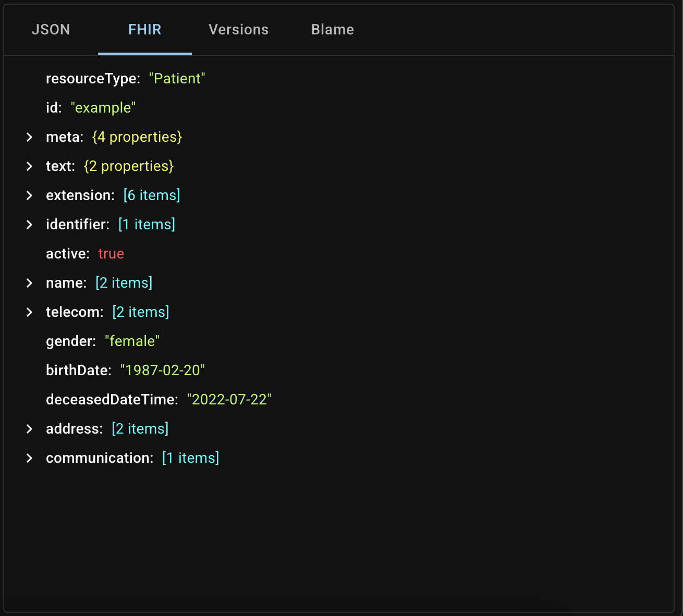Click the deceasedDateTime value 2022-07-22
The height and width of the screenshot is (616, 683).
click(229, 399)
